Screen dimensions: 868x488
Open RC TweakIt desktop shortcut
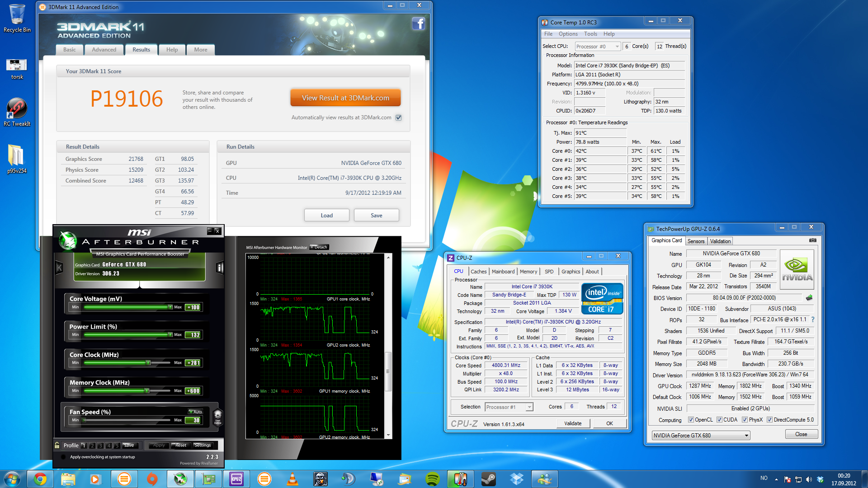[17, 112]
